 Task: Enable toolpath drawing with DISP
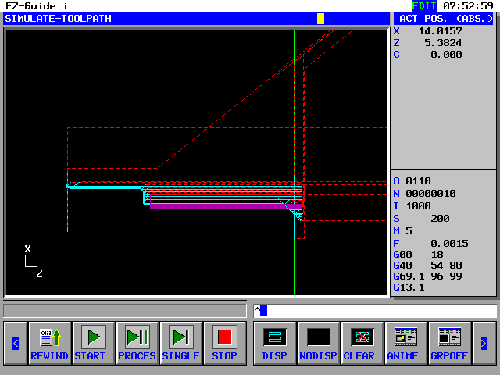[x=274, y=343]
